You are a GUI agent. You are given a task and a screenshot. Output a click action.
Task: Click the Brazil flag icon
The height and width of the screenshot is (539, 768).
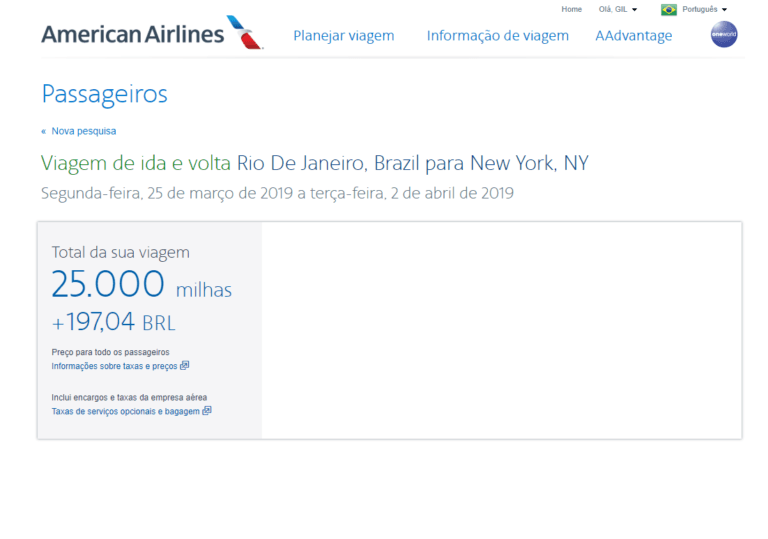[x=668, y=10]
